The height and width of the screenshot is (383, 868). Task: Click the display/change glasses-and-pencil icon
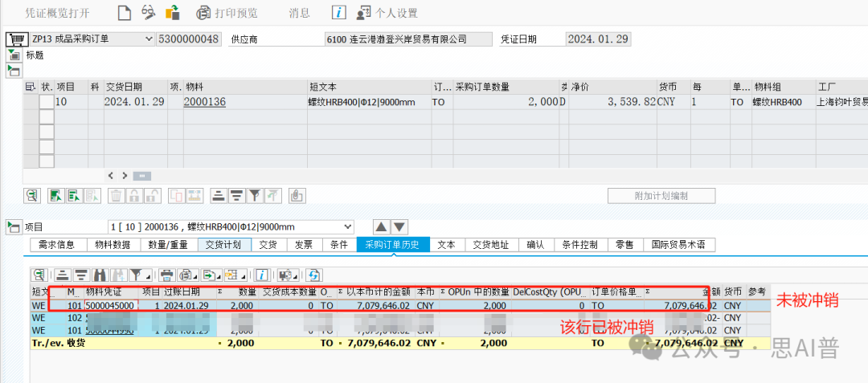coord(148,12)
